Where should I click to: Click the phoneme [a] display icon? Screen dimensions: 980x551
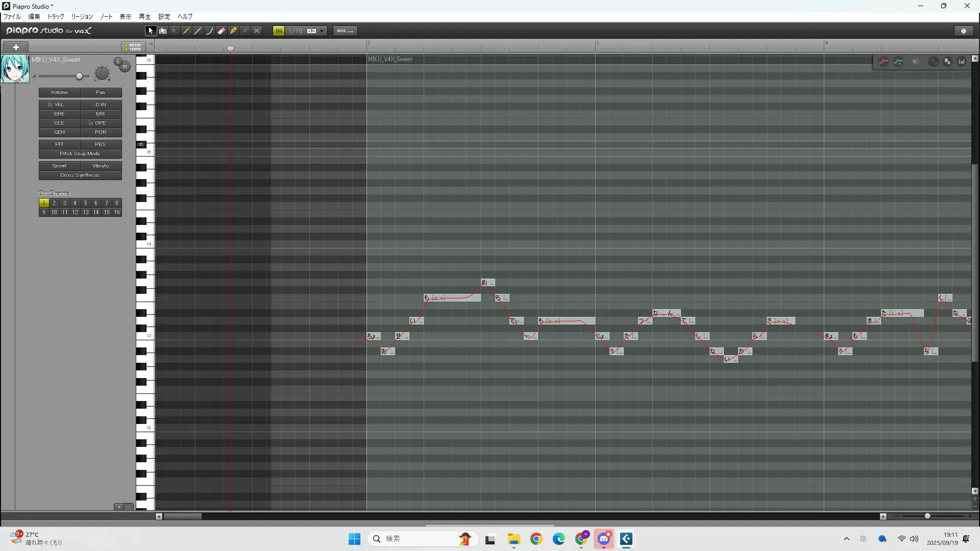[x=962, y=62]
